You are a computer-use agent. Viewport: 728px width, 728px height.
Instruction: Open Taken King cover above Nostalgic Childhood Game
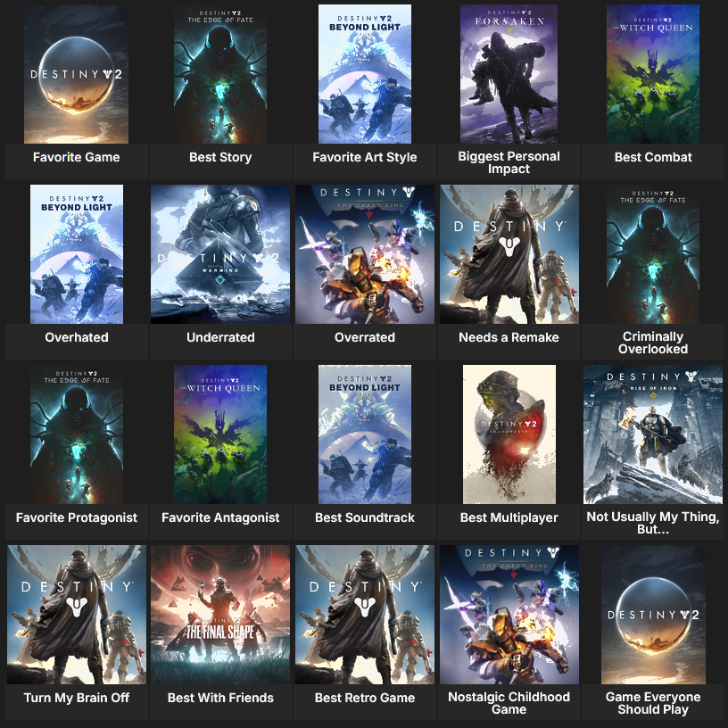point(509,614)
